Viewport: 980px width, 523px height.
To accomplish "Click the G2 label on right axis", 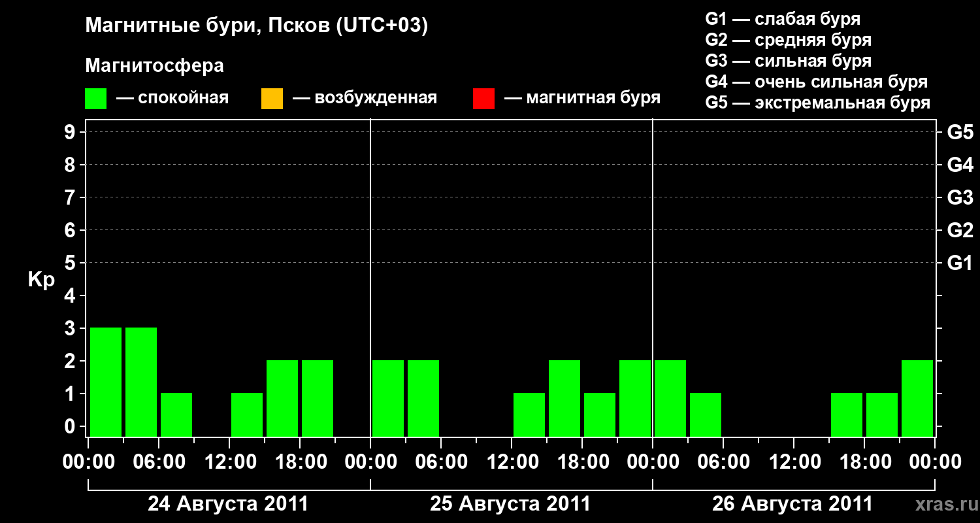I will (960, 230).
